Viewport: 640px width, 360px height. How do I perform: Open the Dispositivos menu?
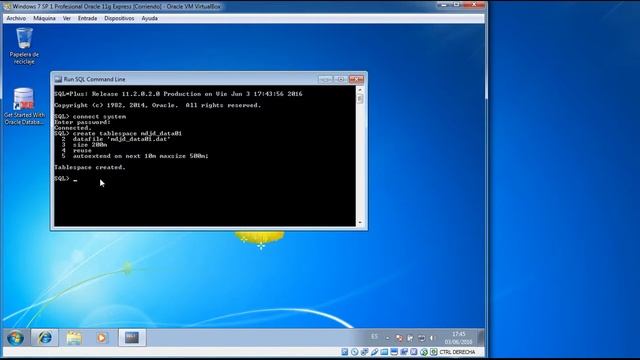click(x=119, y=18)
